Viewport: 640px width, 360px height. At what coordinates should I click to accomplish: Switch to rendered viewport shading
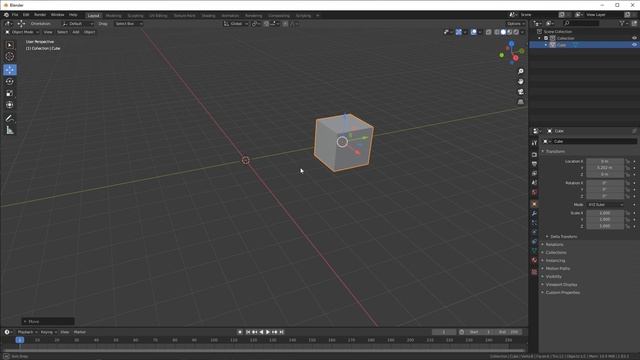(x=516, y=32)
